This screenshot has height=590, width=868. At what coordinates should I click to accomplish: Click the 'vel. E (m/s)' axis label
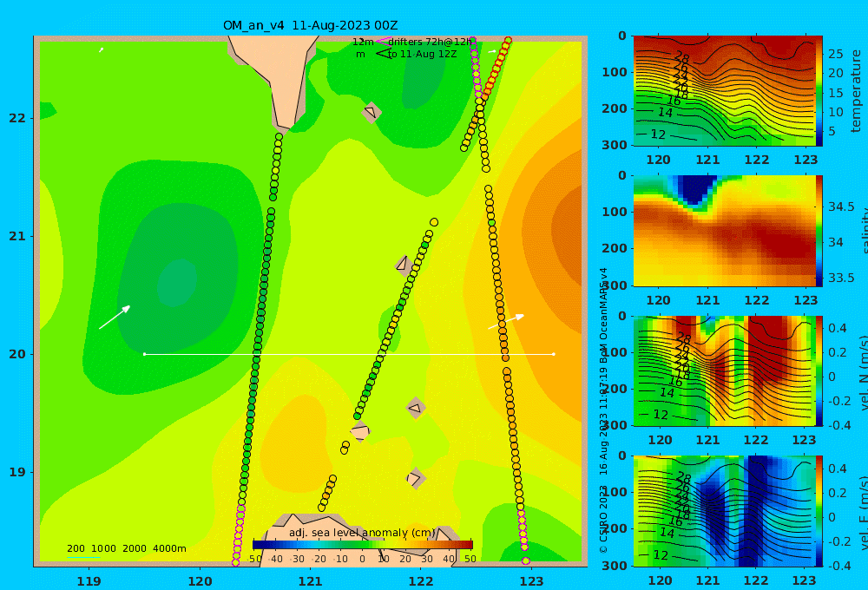click(864, 512)
